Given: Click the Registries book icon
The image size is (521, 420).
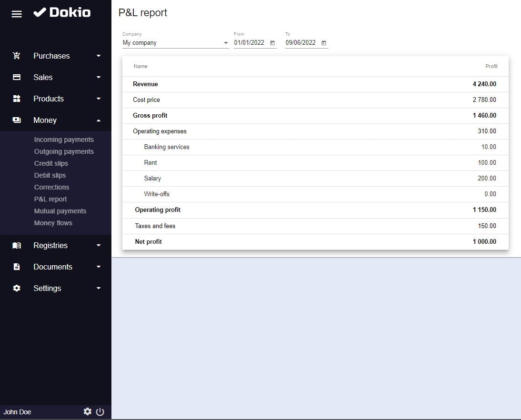Looking at the screenshot, I should pos(17,246).
